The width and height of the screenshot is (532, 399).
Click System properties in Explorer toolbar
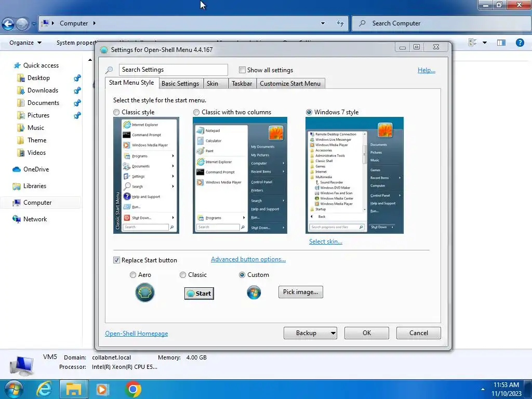(76, 43)
